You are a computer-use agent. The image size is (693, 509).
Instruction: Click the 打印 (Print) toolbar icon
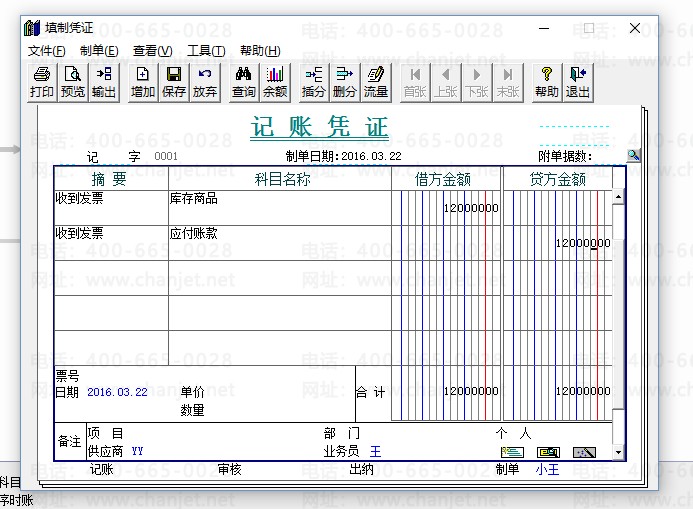pos(42,82)
